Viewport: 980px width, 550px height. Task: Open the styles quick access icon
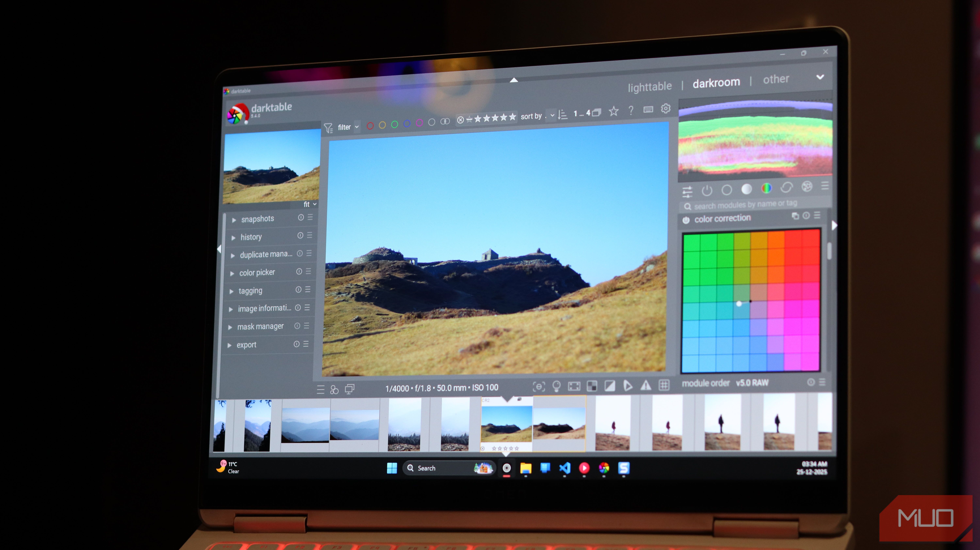click(x=334, y=390)
